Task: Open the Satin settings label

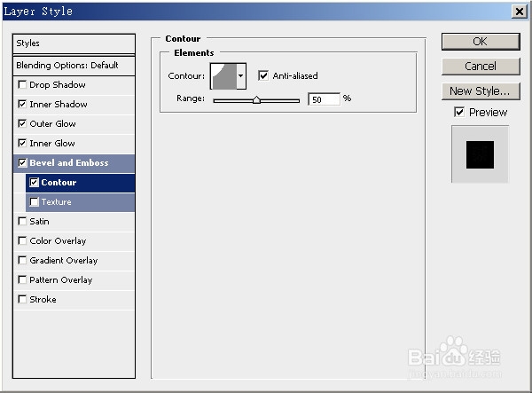Action: click(x=39, y=222)
